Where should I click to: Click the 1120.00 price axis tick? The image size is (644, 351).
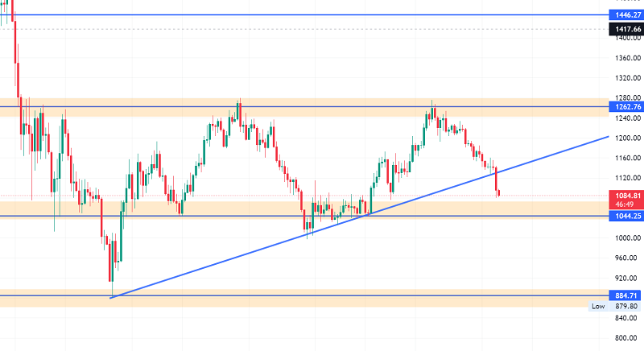[628, 178]
